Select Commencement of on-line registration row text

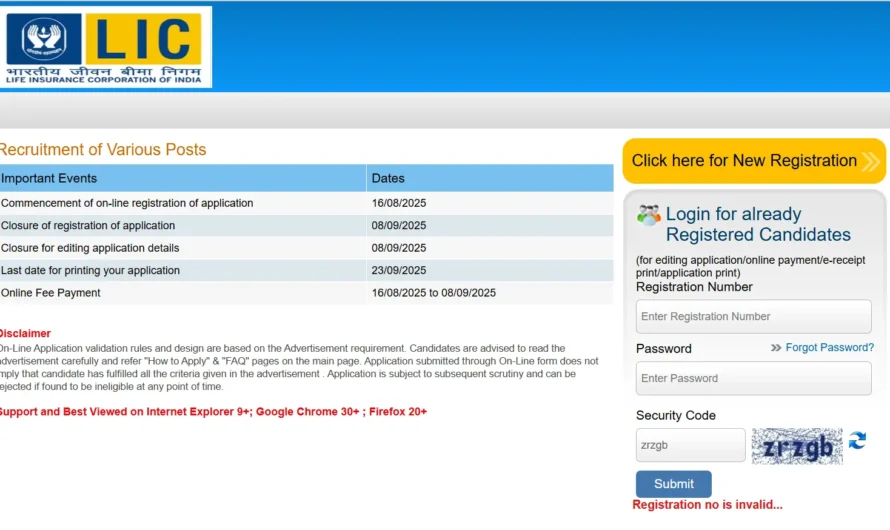pyautogui.click(x=127, y=203)
